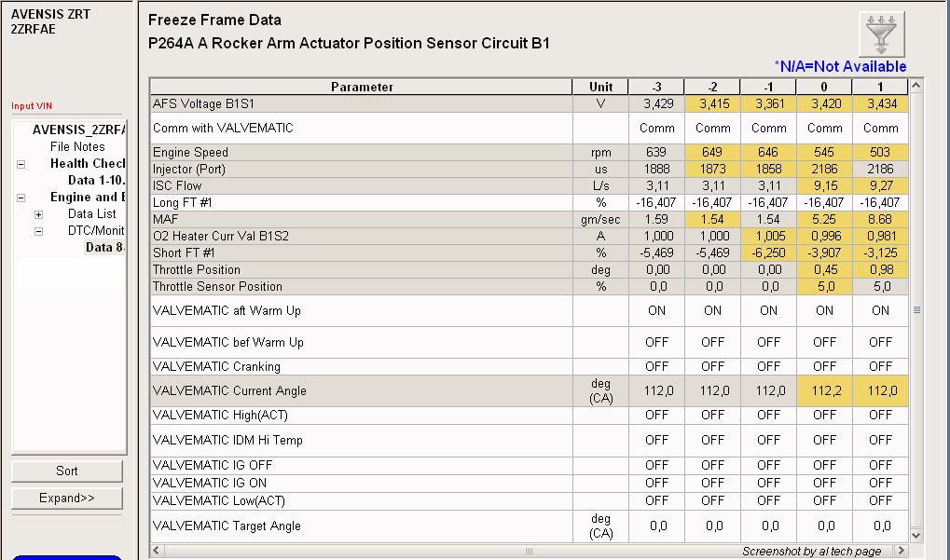Screen dimensions: 950x560
Task: Select the Data 1-10 tree entry
Action: [96, 181]
